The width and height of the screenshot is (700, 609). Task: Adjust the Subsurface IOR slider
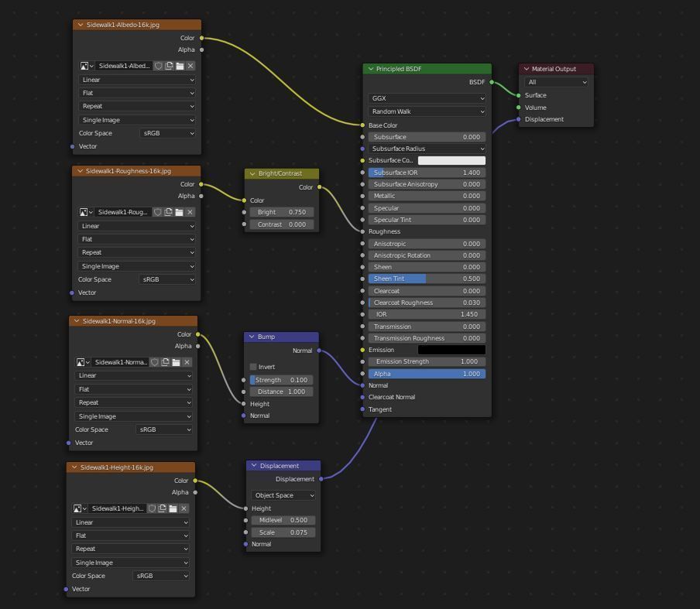point(427,173)
